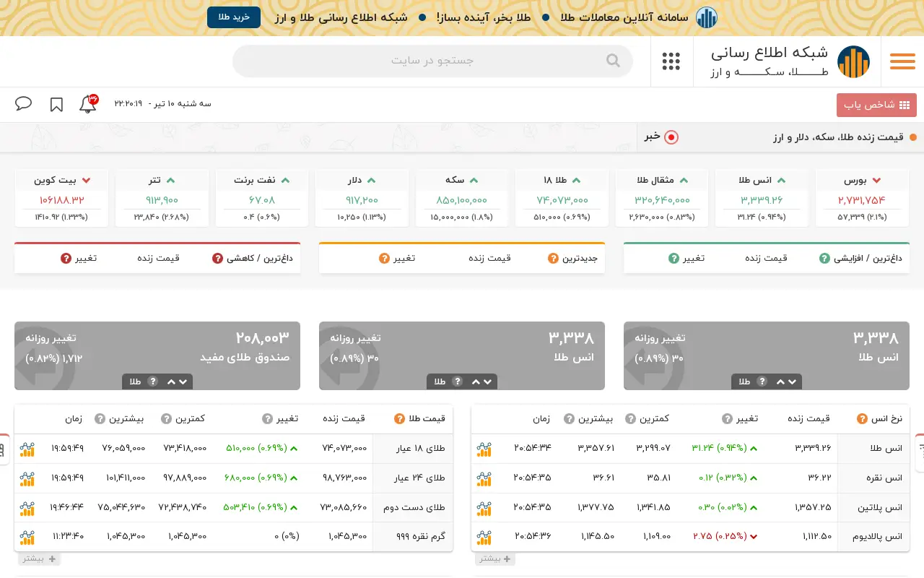Open the سکه ticker card
The width and height of the screenshot is (924, 578).
tap(462, 198)
